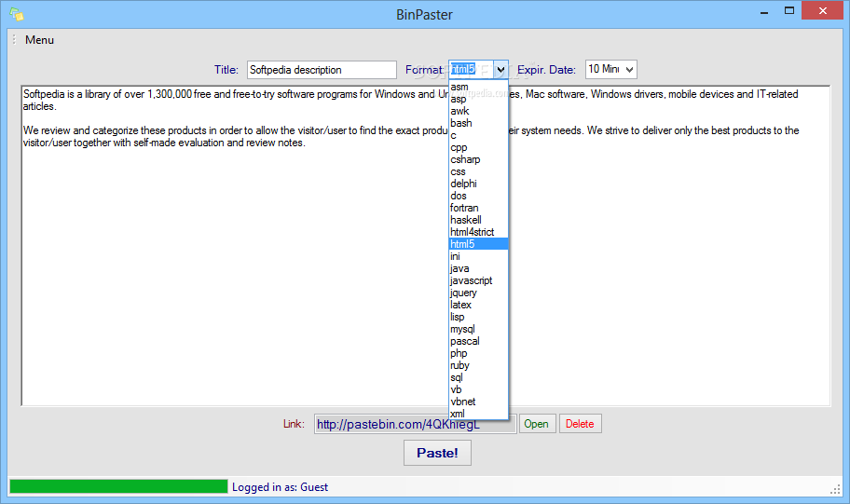The image size is (850, 504).
Task: Minimize the BinPaster window
Action: point(764,12)
